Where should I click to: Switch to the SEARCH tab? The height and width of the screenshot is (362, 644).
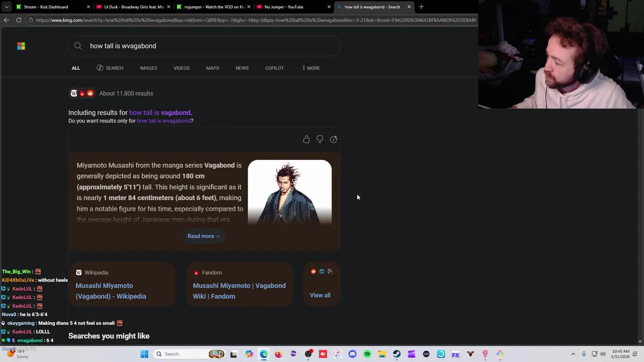click(110, 68)
